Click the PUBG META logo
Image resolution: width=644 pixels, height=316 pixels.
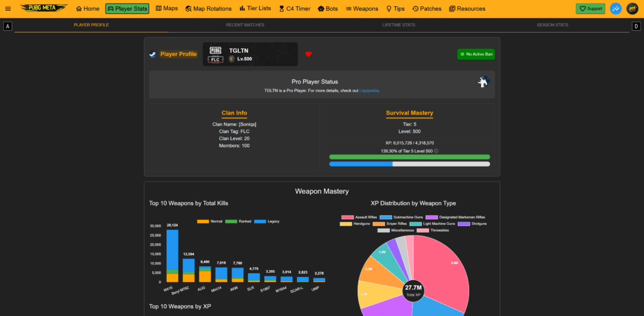coord(44,8)
